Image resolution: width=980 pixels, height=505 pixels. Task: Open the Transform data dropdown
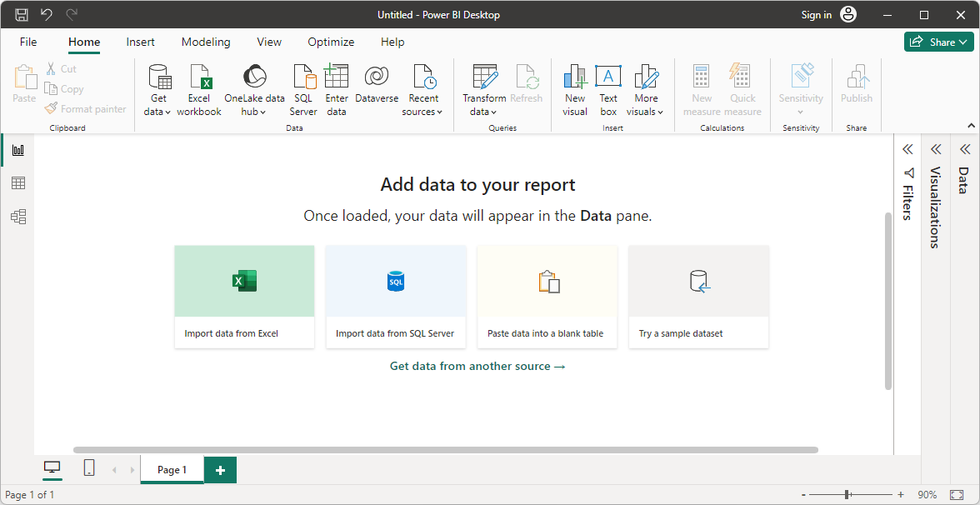click(484, 91)
